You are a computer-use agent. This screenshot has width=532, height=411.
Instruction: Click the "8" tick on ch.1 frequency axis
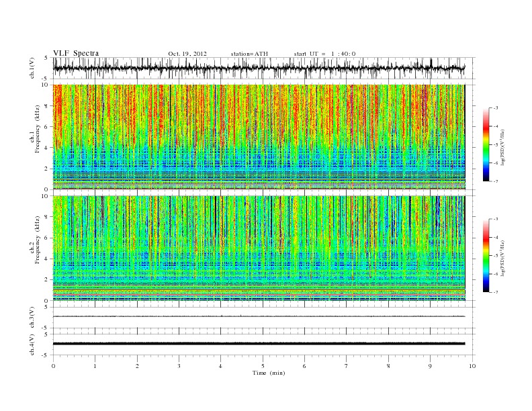tap(46, 106)
